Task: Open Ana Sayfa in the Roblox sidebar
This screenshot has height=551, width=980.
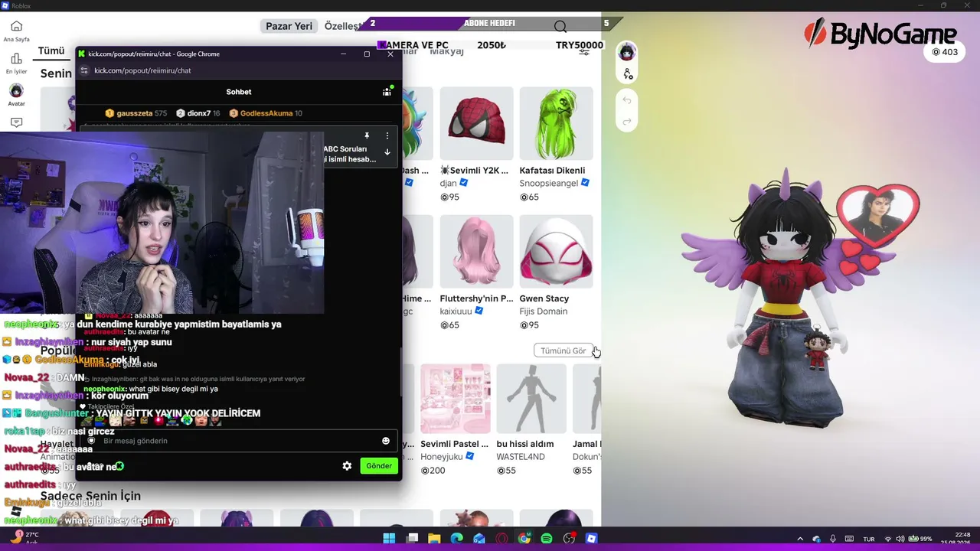Action: tap(16, 30)
